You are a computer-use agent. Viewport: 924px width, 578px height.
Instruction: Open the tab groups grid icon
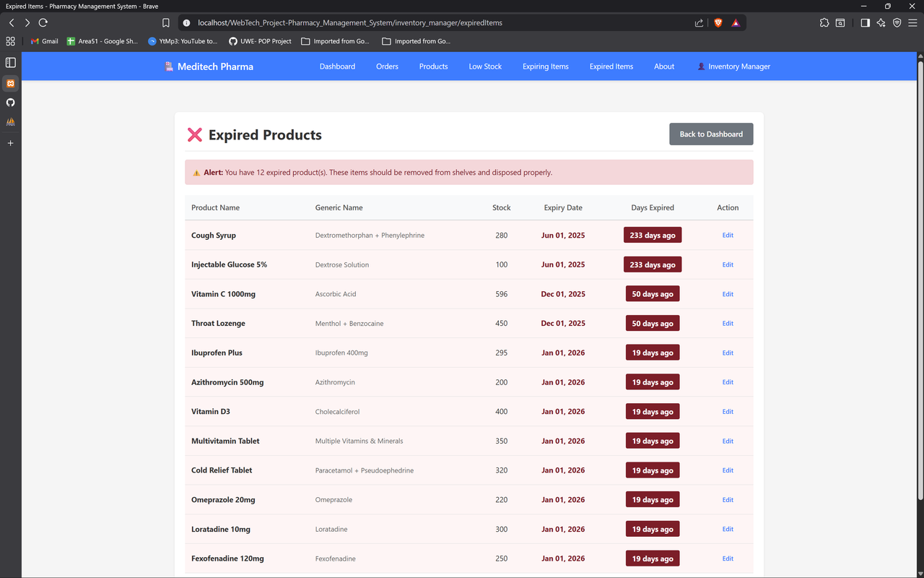pyautogui.click(x=10, y=41)
